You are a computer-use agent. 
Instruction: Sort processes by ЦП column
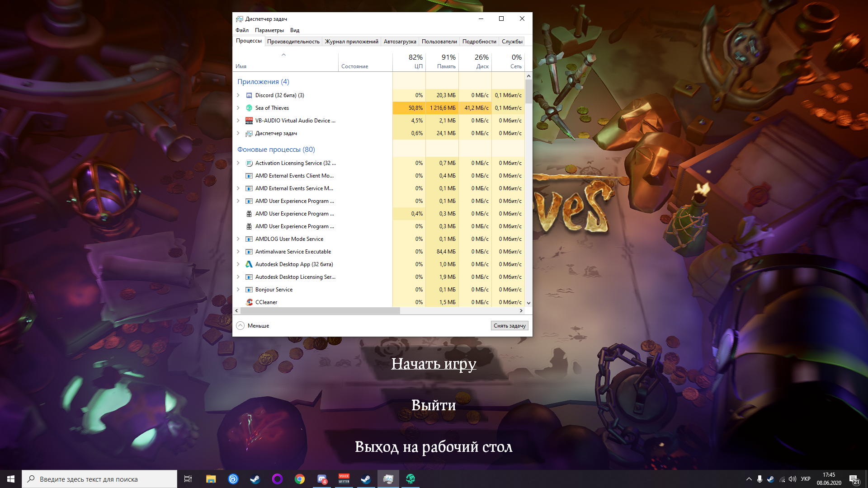tap(409, 61)
